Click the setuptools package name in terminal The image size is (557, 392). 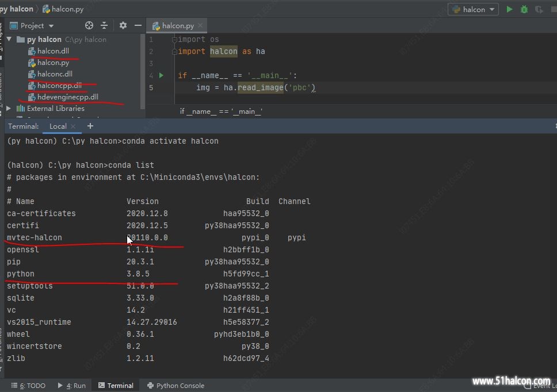[x=30, y=286]
